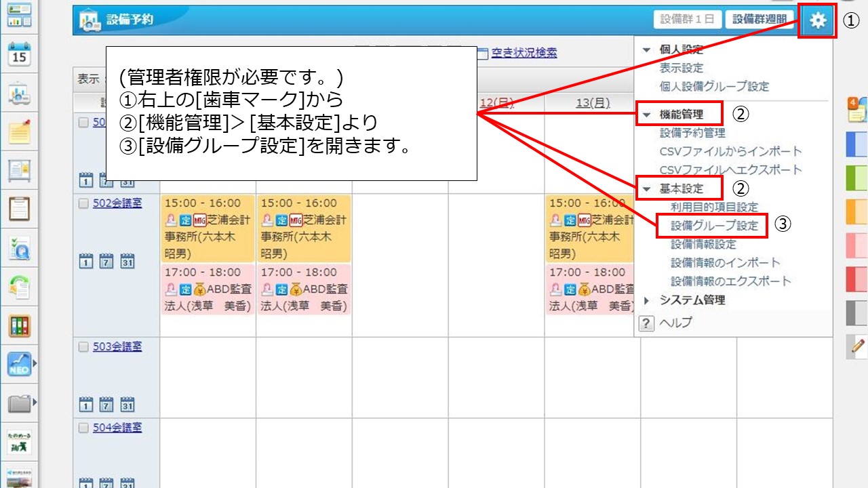868x488 pixels.
Task: Collapse the 機能管理 section arrow
Action: tap(646, 115)
